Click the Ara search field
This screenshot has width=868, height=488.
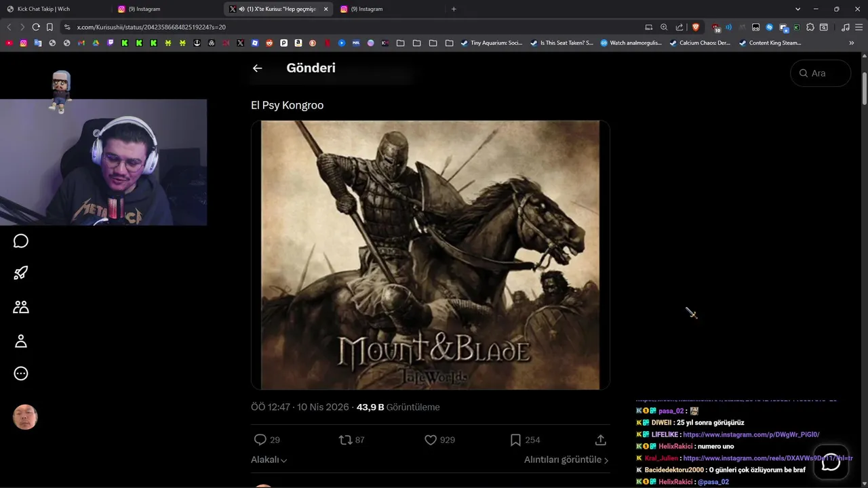(821, 73)
